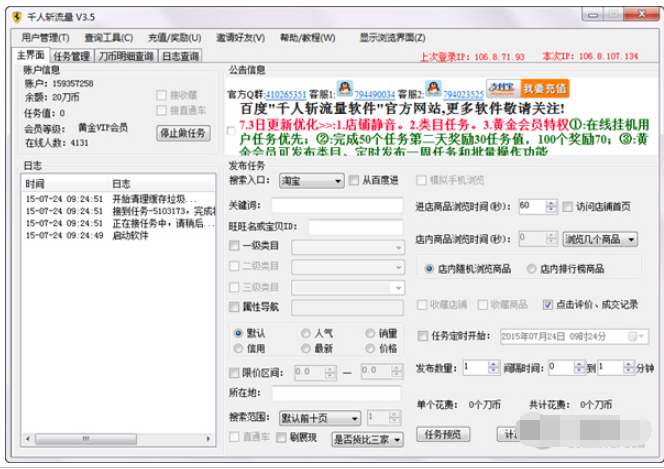This screenshot has height=469, width=664.
Task: Increase 进店商品浏览时间 with spinner arrow
Action: coord(553,202)
